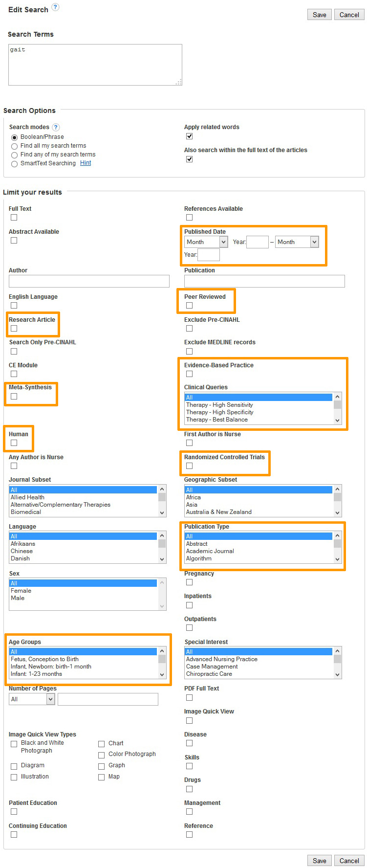Click the bottom Save button
Image resolution: width=367 pixels, height=868 pixels.
pyautogui.click(x=320, y=861)
